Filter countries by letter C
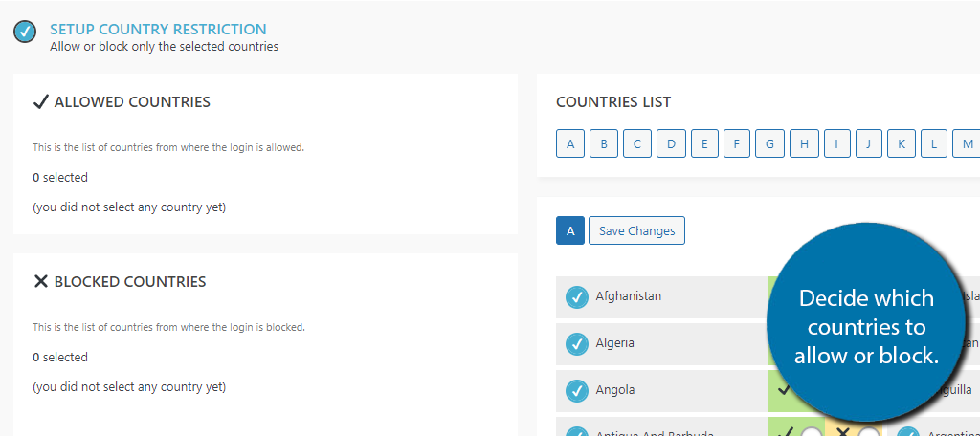This screenshot has height=436, width=980. [637, 143]
